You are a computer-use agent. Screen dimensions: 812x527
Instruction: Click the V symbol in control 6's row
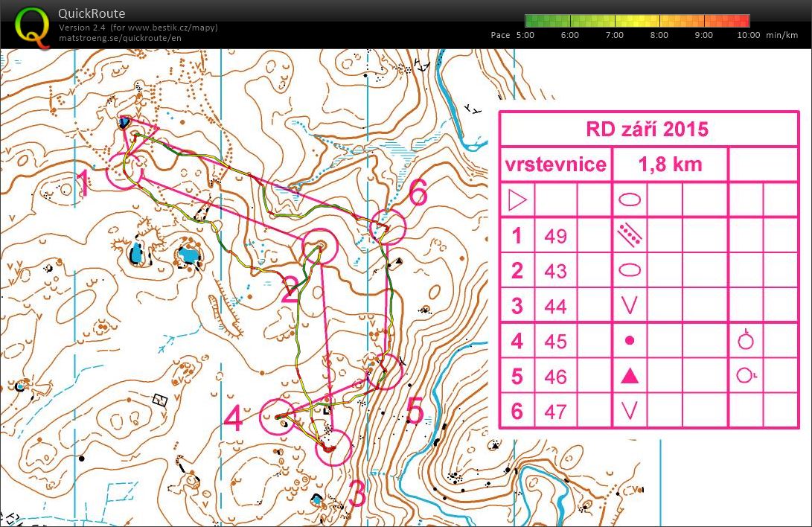pyautogui.click(x=630, y=410)
